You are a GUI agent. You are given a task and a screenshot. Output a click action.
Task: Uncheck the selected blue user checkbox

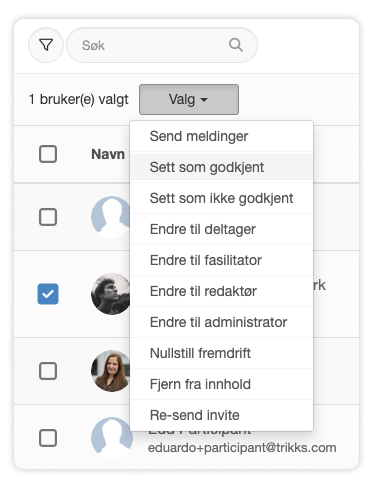tap(48, 294)
